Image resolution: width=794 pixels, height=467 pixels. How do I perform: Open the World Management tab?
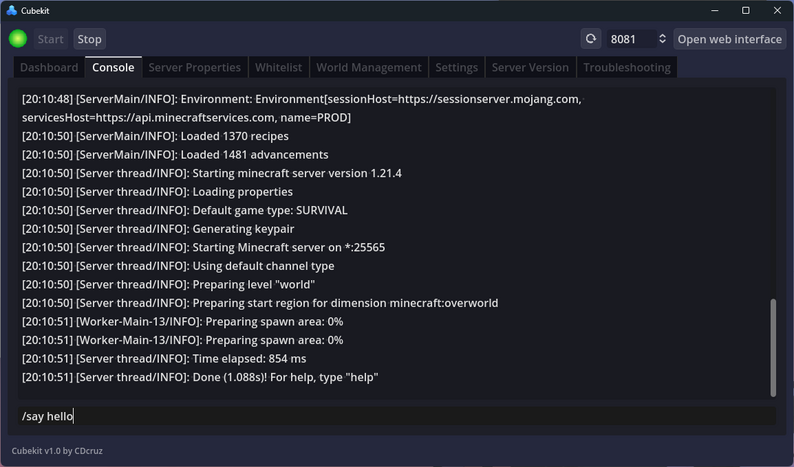tap(369, 67)
